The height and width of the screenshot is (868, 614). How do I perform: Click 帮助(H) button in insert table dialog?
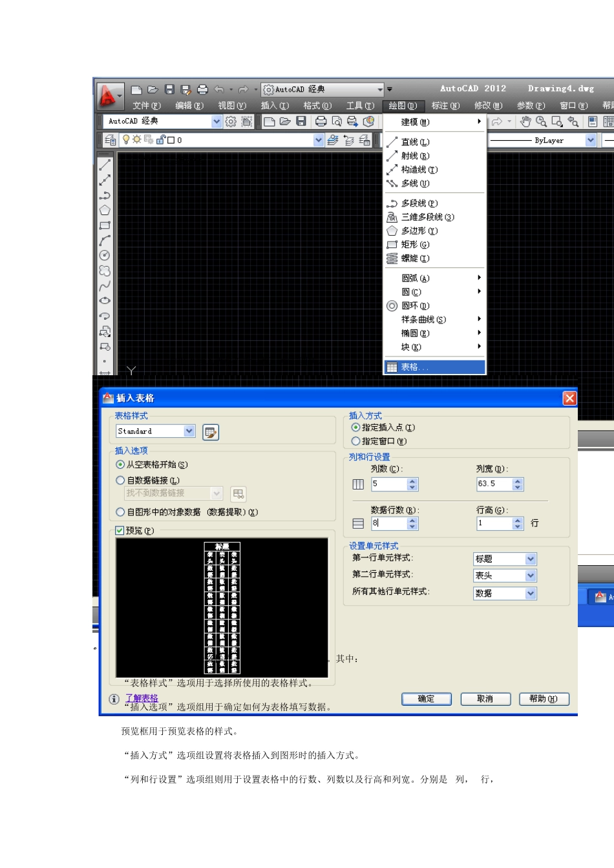pos(544,699)
